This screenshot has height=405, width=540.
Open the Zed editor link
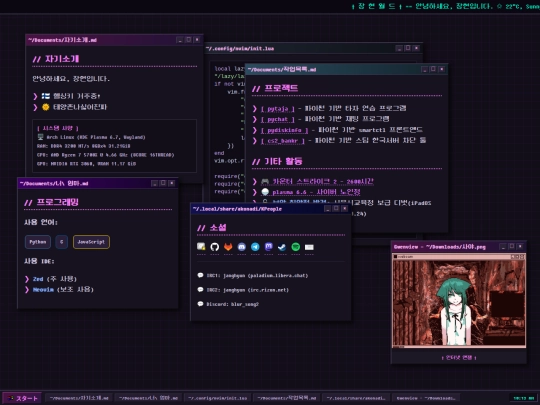(38, 279)
